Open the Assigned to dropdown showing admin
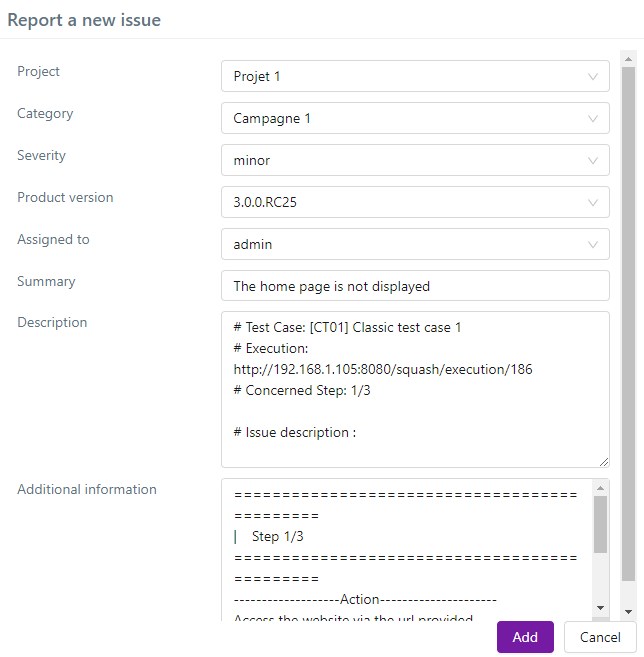 pyautogui.click(x=414, y=244)
